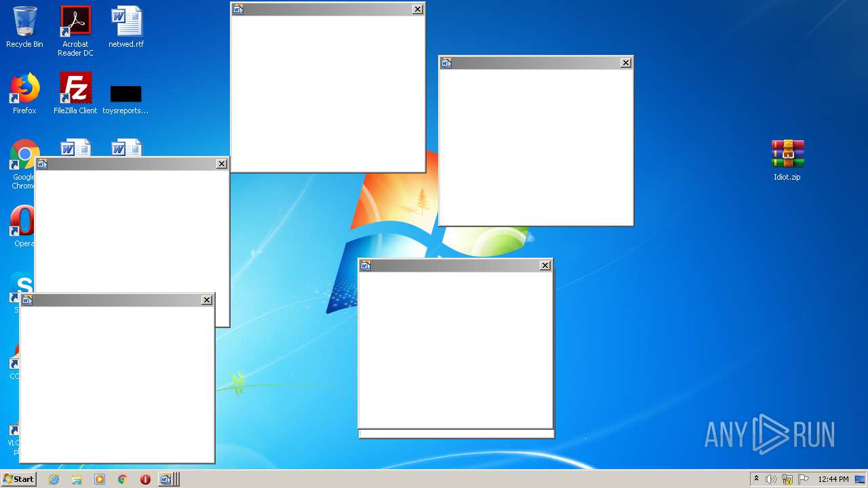Close the blank window covering VLC icon

pyautogui.click(x=207, y=300)
